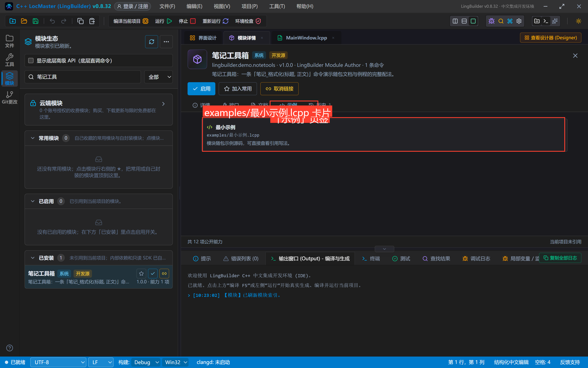Image resolution: width=588 pixels, height=368 pixels.
Task: Click the paste clipboard icon
Action: click(x=92, y=21)
